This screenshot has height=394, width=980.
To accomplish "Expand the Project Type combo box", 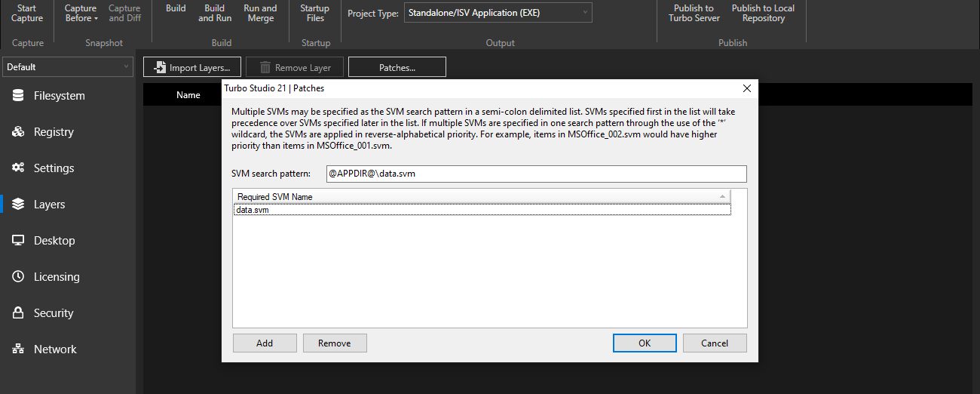I will point(498,13).
